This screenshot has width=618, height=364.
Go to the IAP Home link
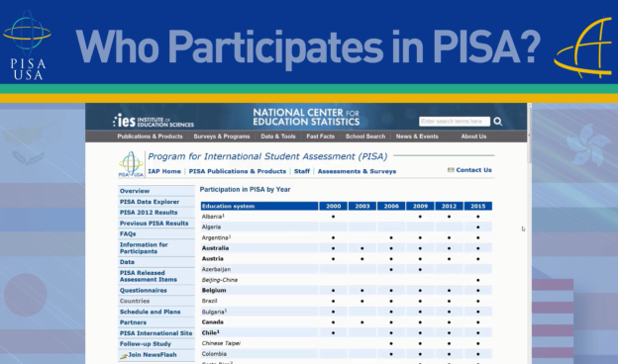click(164, 171)
